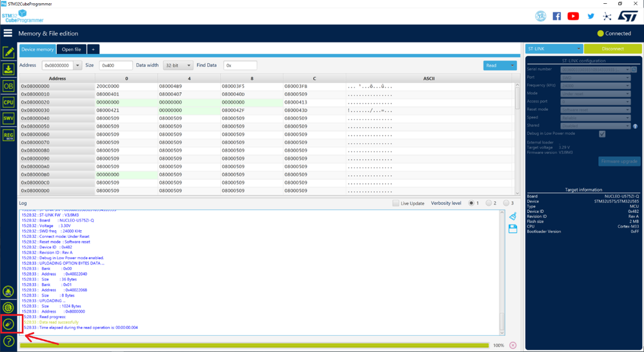This screenshot has width=644, height=352.
Task: Open the ST-LINK interface dropdown
Action: [554, 49]
